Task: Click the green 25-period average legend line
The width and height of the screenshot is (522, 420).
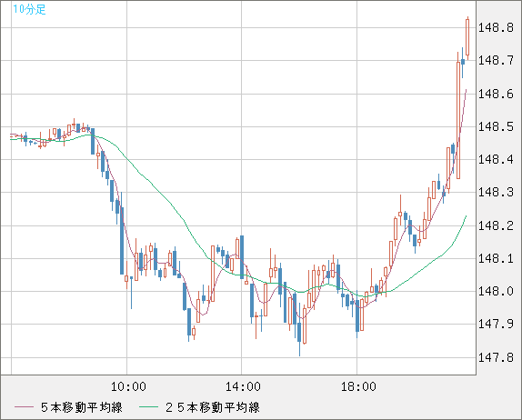Action: click(x=148, y=407)
